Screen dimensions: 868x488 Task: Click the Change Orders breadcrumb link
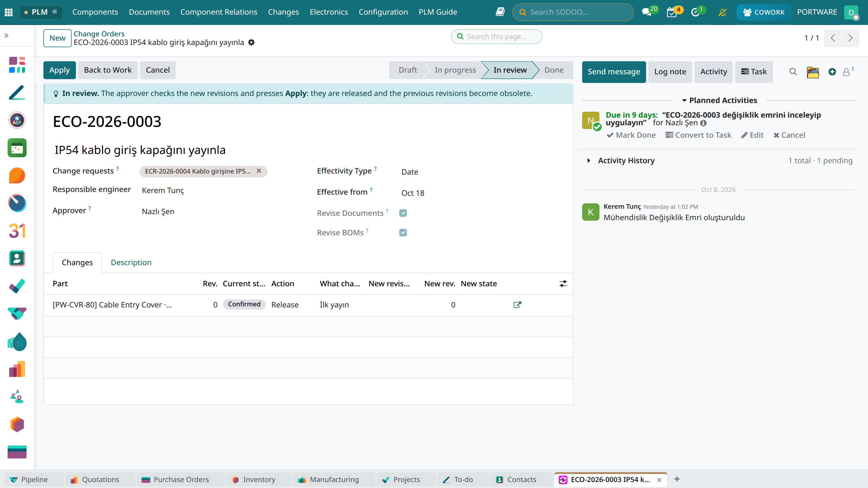[99, 34]
